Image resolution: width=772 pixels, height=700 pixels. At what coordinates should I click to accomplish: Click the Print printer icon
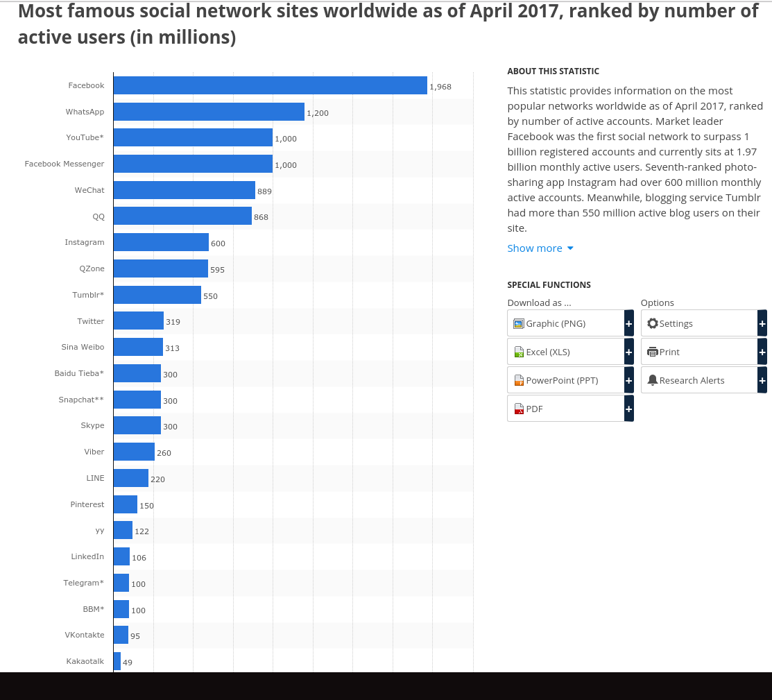652,352
